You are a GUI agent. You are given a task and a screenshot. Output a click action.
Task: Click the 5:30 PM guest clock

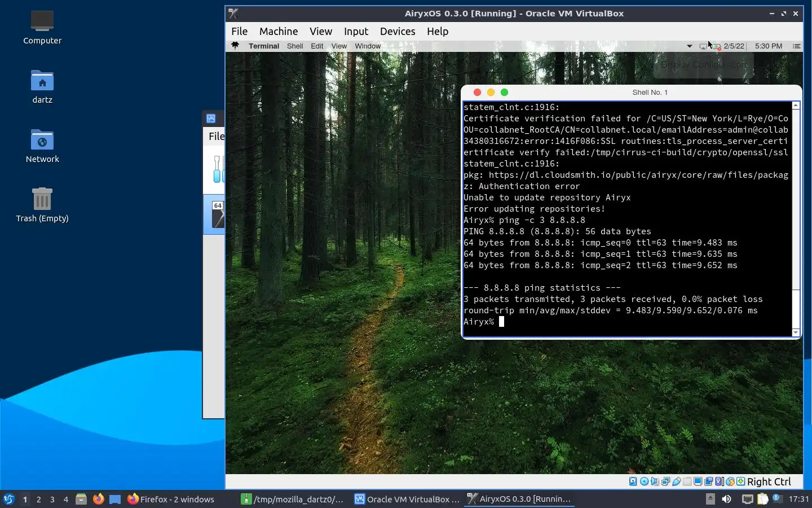(x=769, y=46)
